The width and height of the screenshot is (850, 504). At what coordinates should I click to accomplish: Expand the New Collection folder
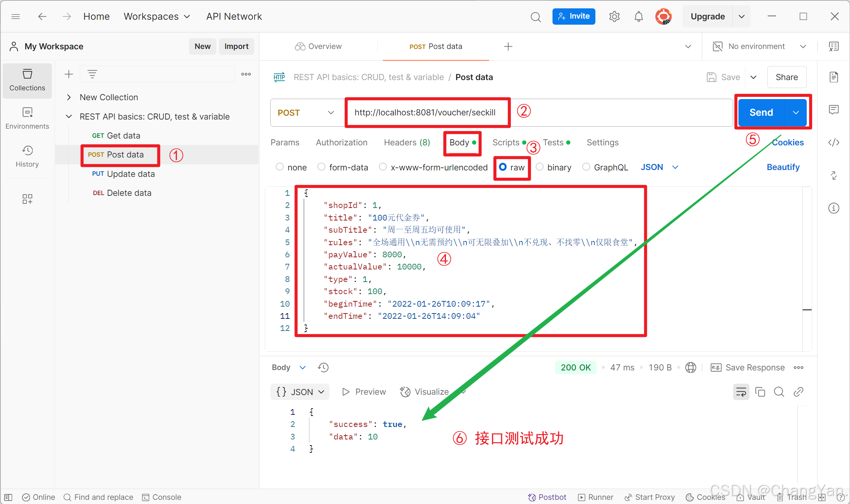pos(69,97)
